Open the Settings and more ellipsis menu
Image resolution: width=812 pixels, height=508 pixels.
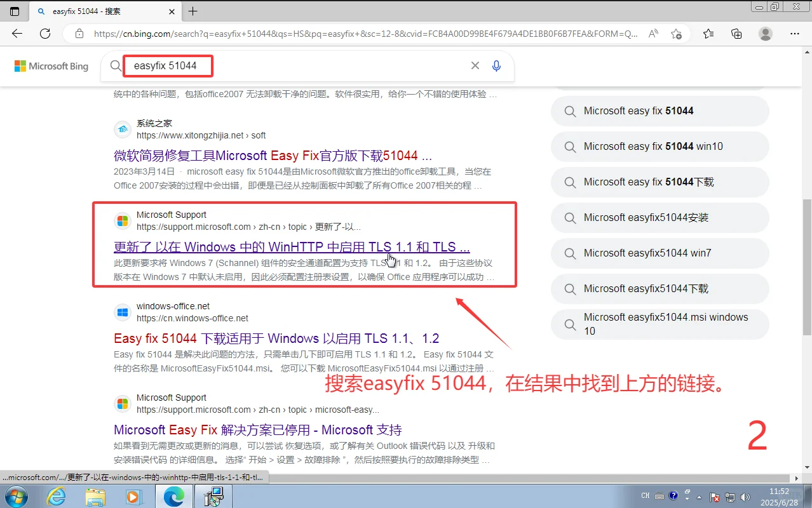coord(795,34)
